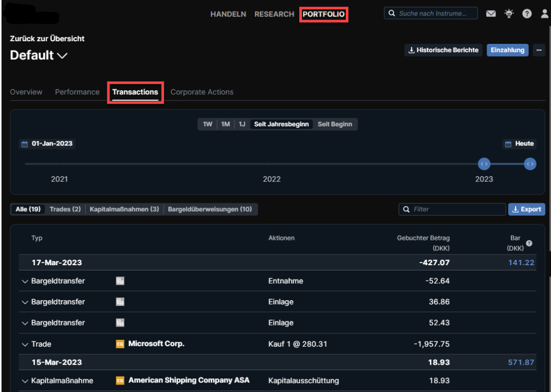Switch to the Performance tab
This screenshot has width=551, height=392.
coord(77,92)
